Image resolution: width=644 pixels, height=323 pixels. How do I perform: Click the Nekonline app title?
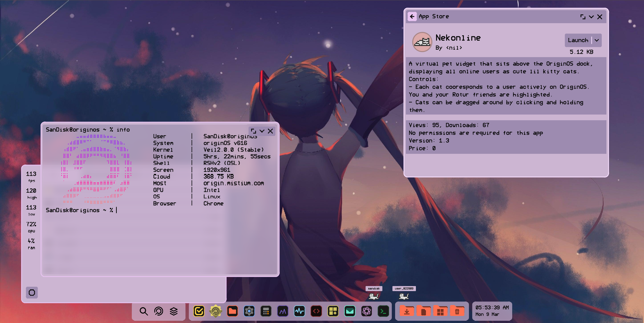pos(458,38)
